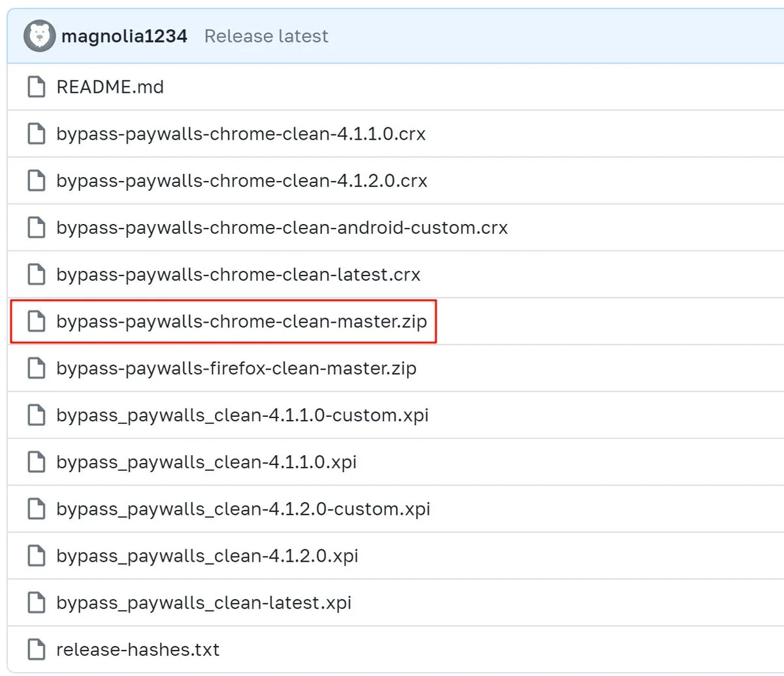
Task: Download bypass_paywalls_clean-4.1.2.0-custom.xpi
Action: click(242, 509)
